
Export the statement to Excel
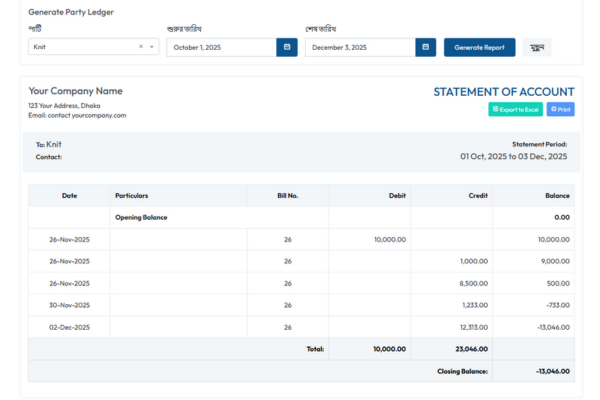coord(515,109)
